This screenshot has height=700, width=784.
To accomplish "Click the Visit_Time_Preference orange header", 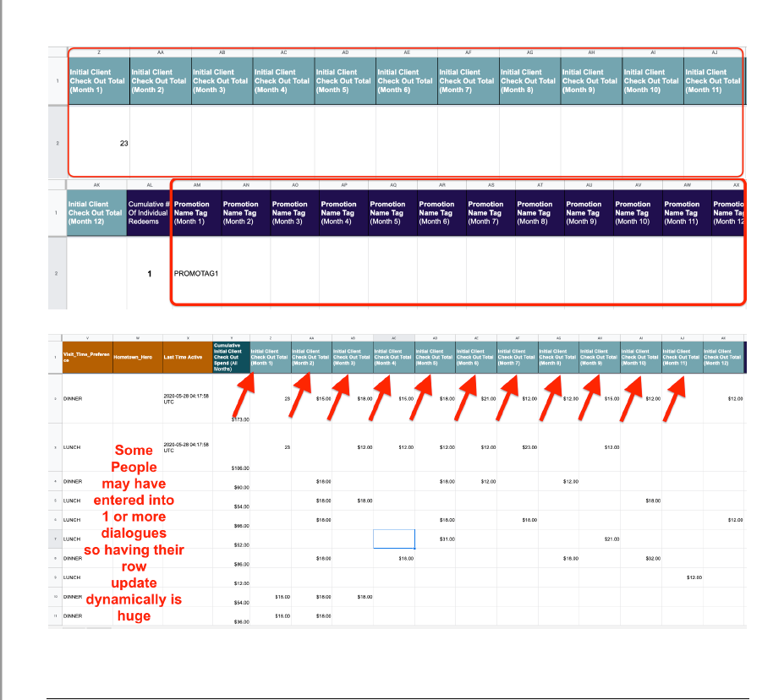I will (87, 357).
